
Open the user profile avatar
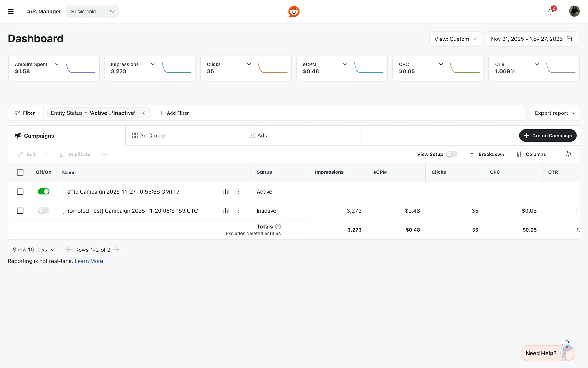pos(574,11)
